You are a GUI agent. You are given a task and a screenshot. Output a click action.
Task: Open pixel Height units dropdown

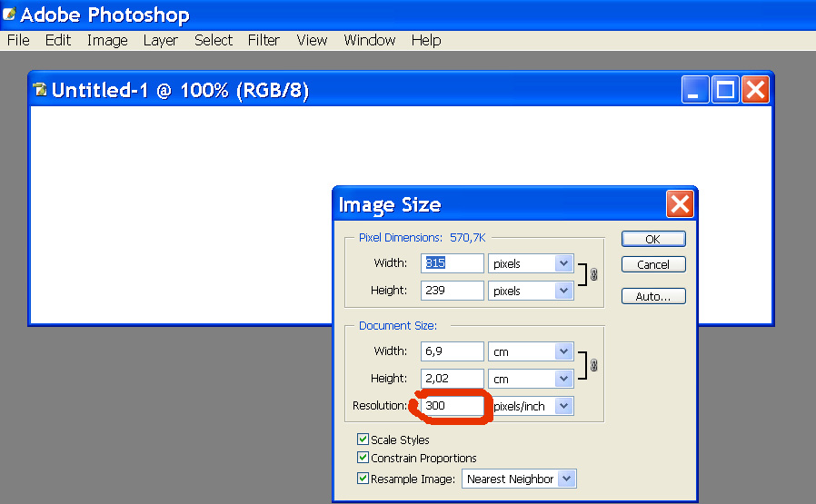[531, 291]
